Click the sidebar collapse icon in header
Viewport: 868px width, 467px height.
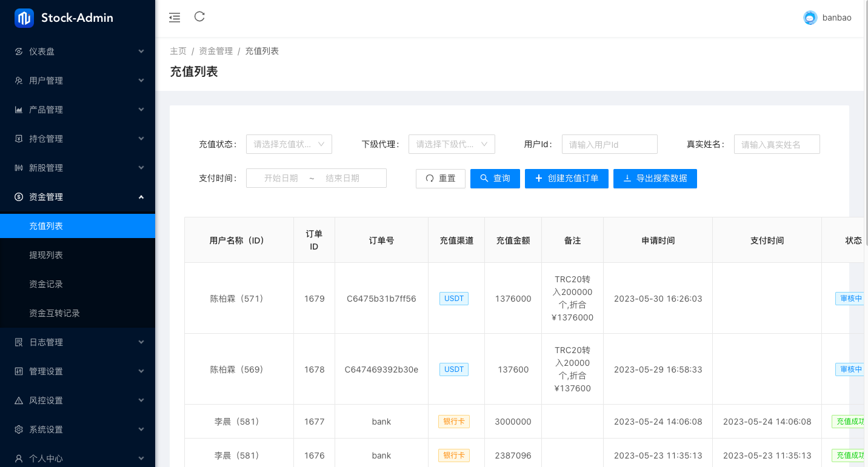(x=175, y=18)
